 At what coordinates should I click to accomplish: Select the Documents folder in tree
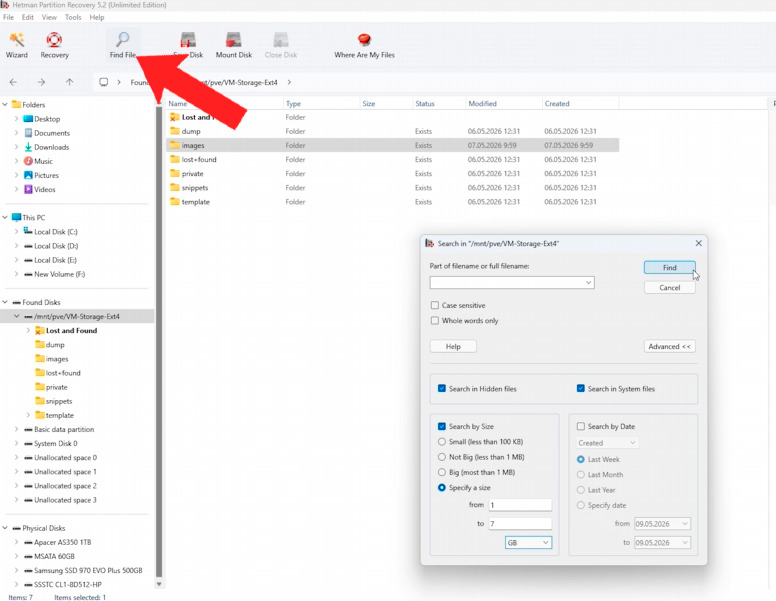click(x=47, y=133)
